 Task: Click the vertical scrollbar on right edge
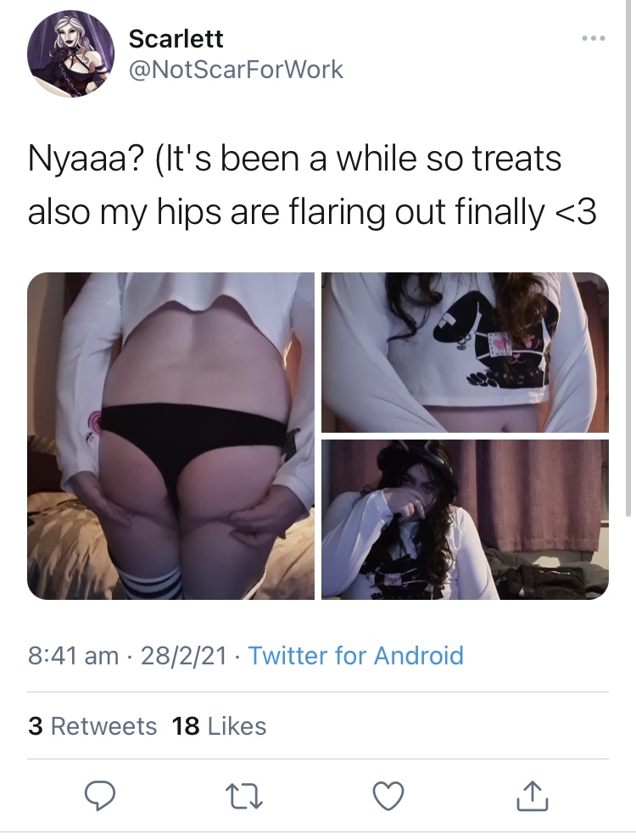tap(628, 257)
